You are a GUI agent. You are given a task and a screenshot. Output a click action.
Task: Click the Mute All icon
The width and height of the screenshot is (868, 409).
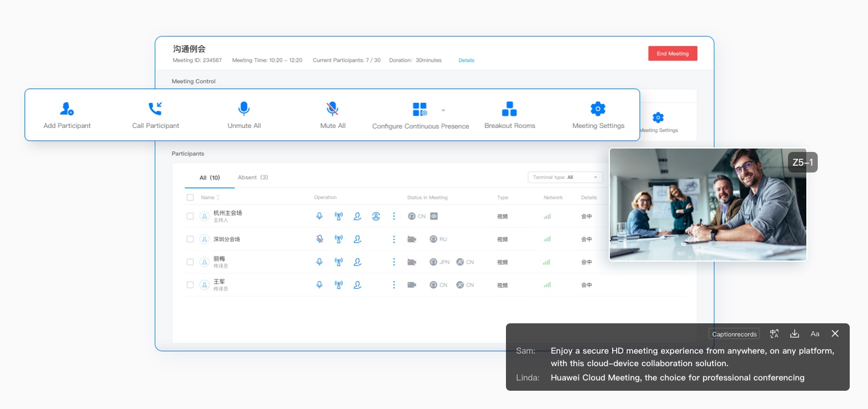click(332, 109)
